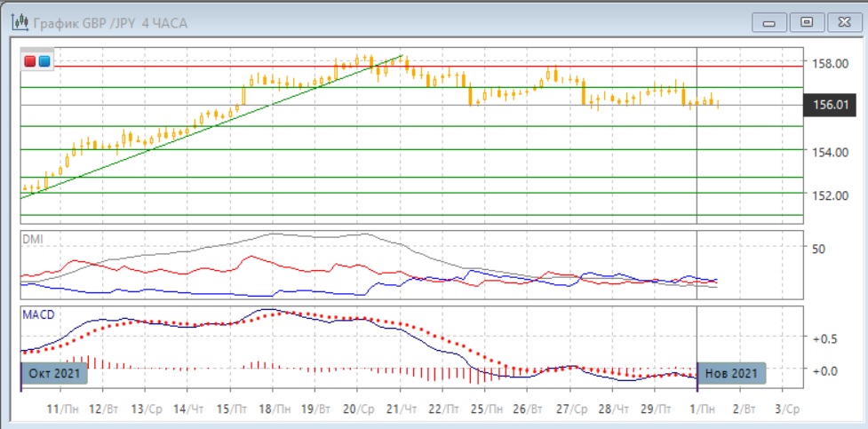This screenshot has width=868, height=429.
Task: Click the red square icon on chart
Action: pos(30,61)
